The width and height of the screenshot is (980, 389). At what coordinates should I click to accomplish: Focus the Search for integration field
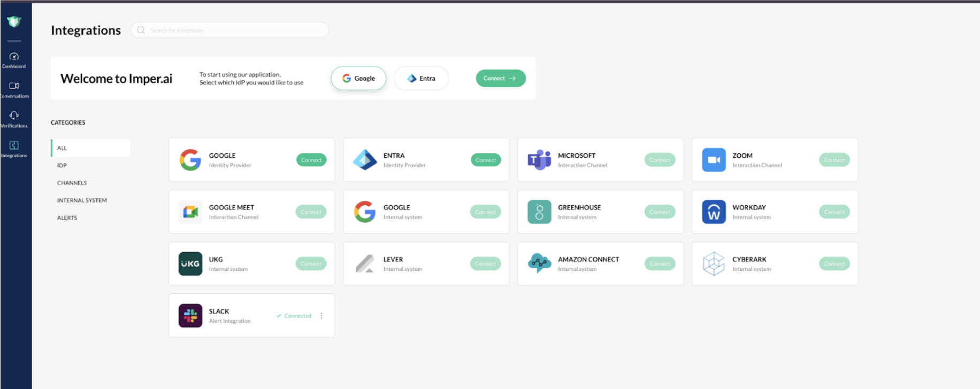(230, 30)
